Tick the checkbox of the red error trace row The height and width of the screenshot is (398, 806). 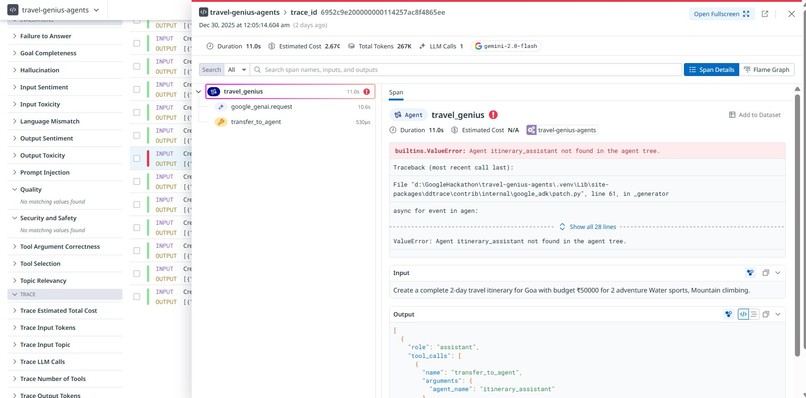pos(137,158)
